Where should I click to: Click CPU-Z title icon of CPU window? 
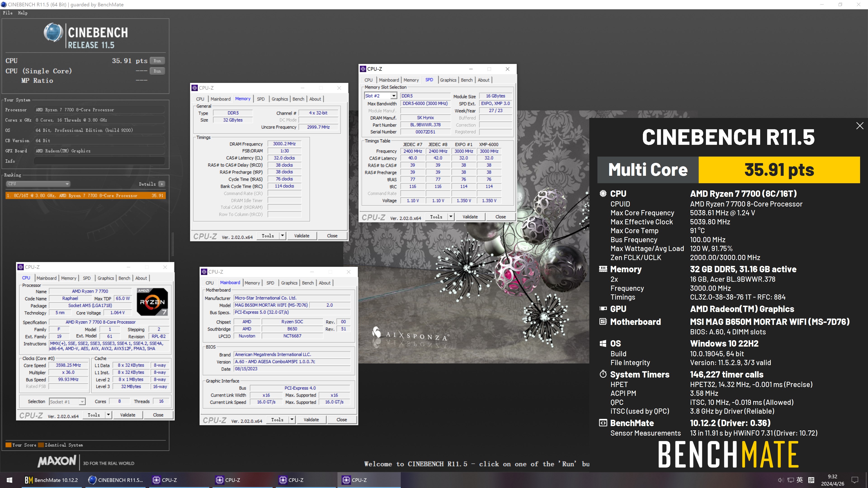pyautogui.click(x=21, y=267)
